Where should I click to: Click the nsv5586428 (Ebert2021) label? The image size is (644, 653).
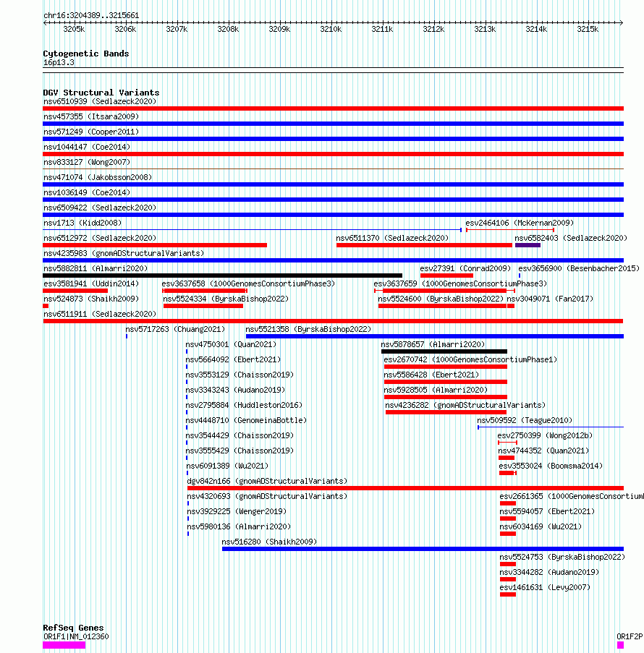pyautogui.click(x=431, y=375)
